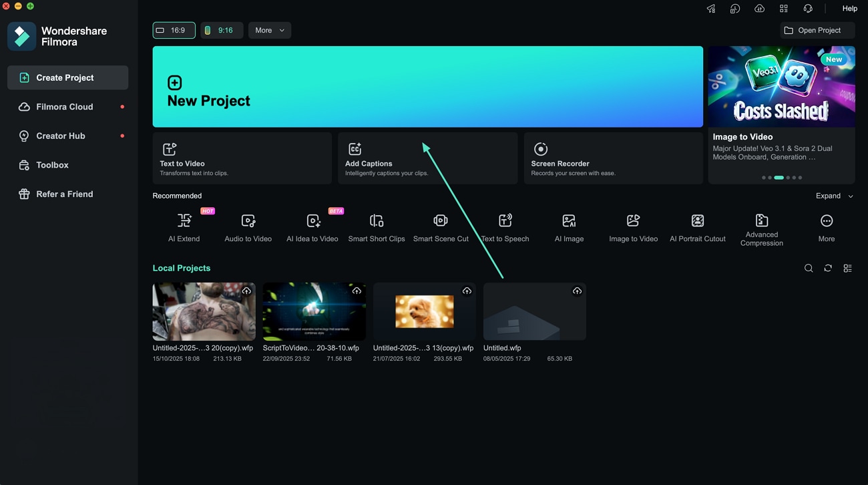Click the "Recommended" section label

[x=177, y=196]
